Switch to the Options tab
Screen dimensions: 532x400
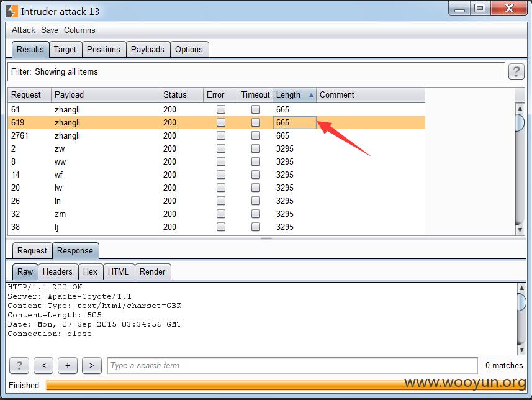tap(189, 50)
